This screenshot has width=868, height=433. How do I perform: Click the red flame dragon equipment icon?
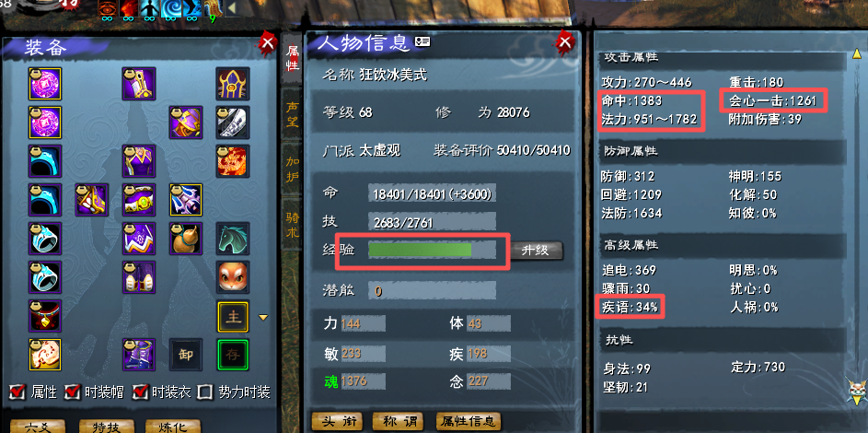(x=233, y=161)
